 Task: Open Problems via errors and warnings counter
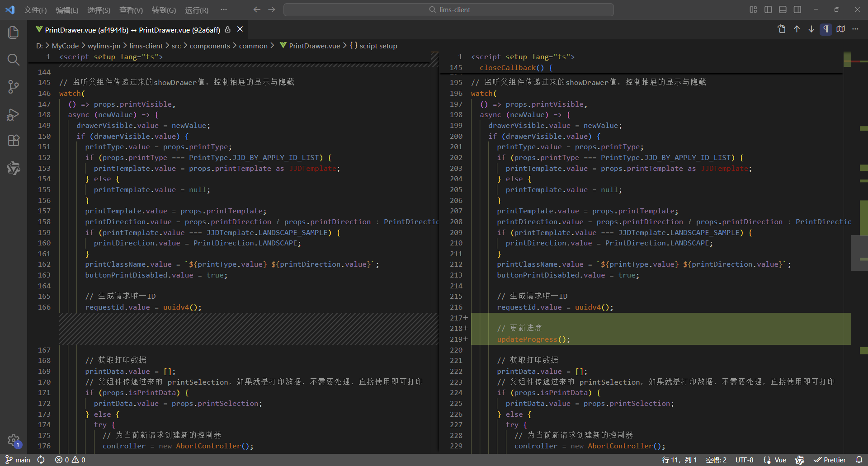pyautogui.click(x=70, y=460)
